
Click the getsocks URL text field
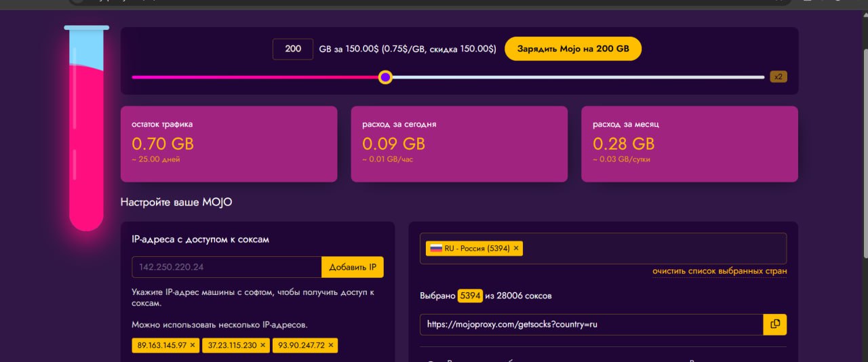[x=591, y=324]
